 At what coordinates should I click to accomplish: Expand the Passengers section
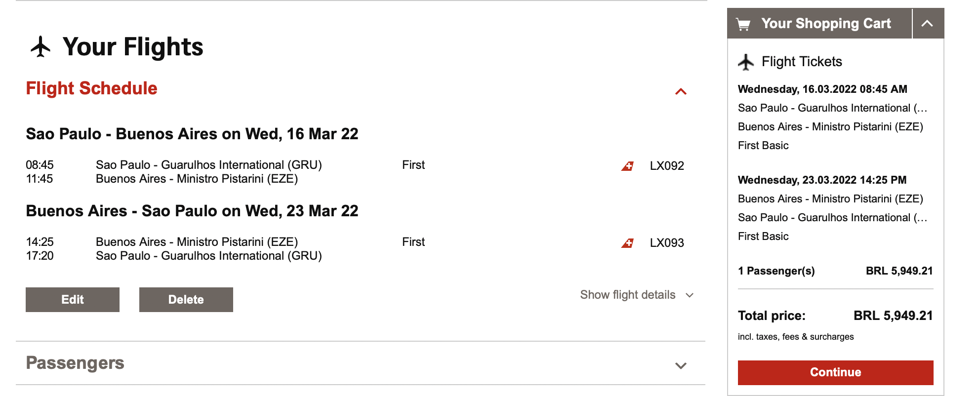coord(681,365)
